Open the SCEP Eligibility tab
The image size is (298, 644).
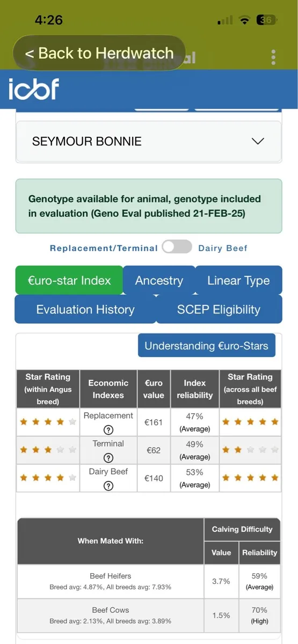219,309
